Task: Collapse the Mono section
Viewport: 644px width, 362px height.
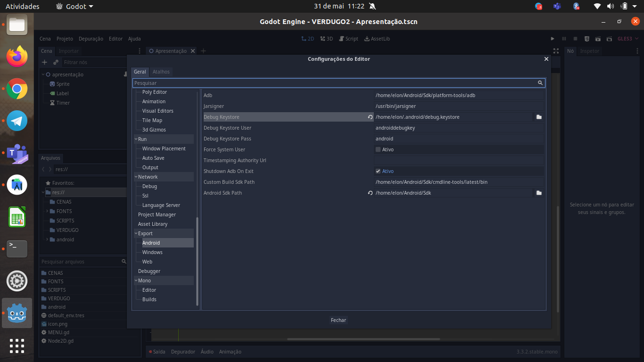Action: coord(136,280)
